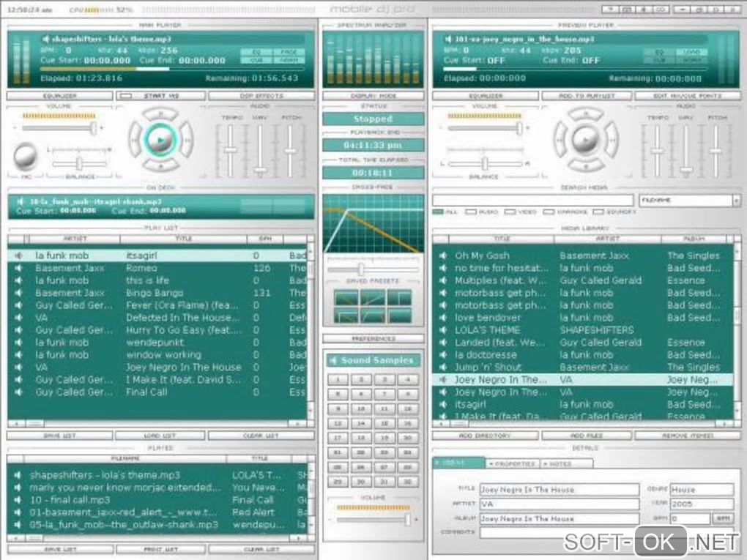The height and width of the screenshot is (560, 747).
Task: Open the search field type dropdown
Action: [737, 201]
